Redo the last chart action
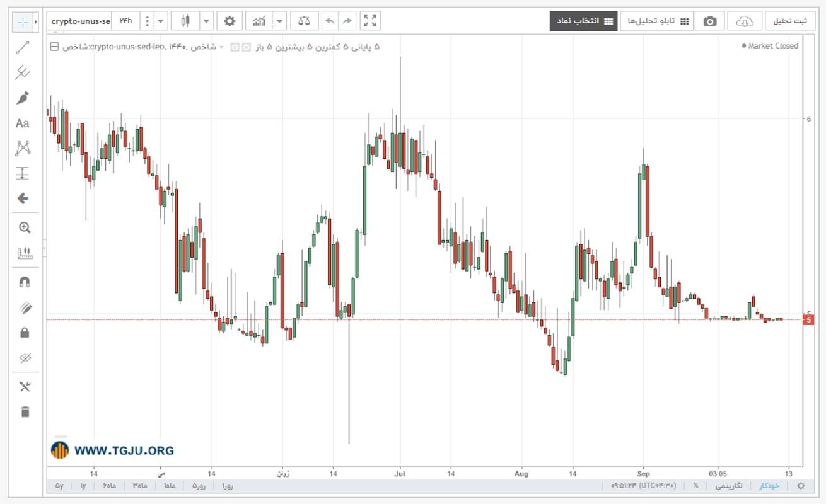 click(x=347, y=21)
